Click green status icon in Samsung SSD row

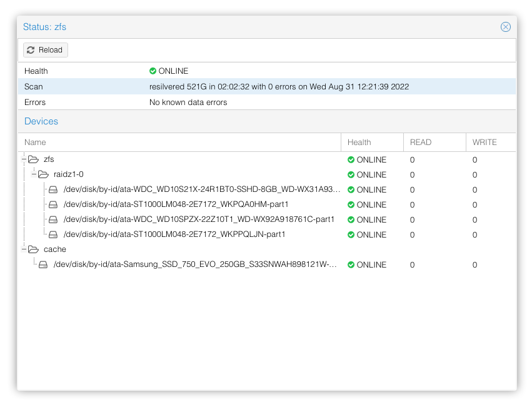click(351, 264)
